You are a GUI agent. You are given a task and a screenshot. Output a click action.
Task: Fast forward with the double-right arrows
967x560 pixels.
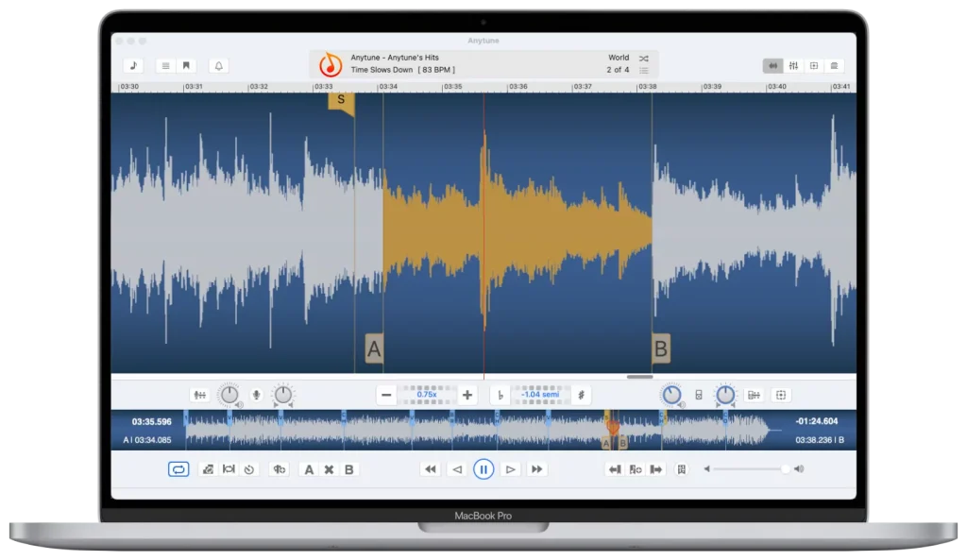(537, 469)
